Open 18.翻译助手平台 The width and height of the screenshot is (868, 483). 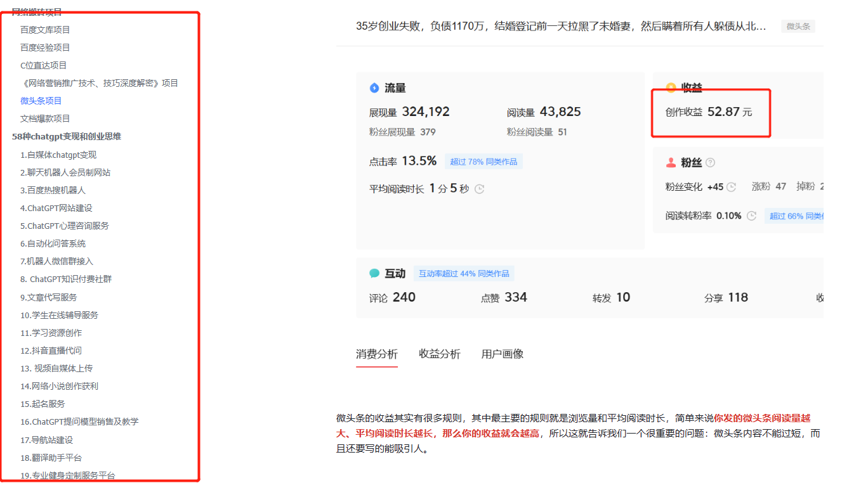coord(51,458)
